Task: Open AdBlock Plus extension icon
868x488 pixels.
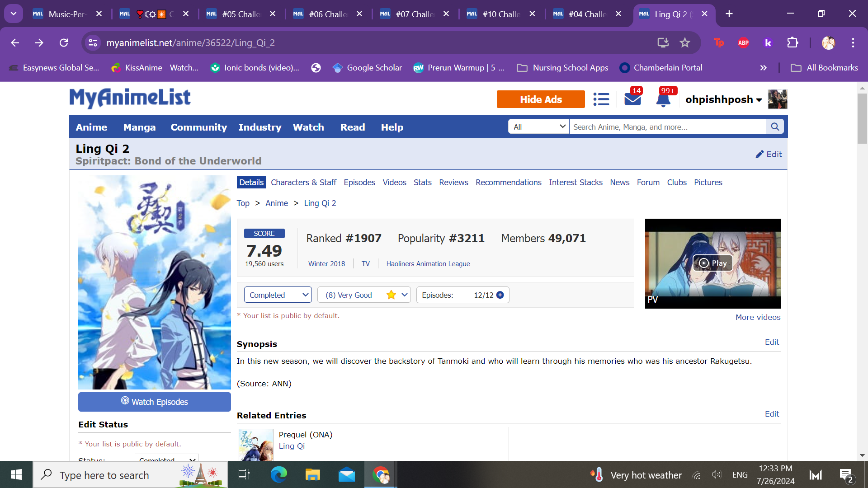Action: [x=743, y=43]
